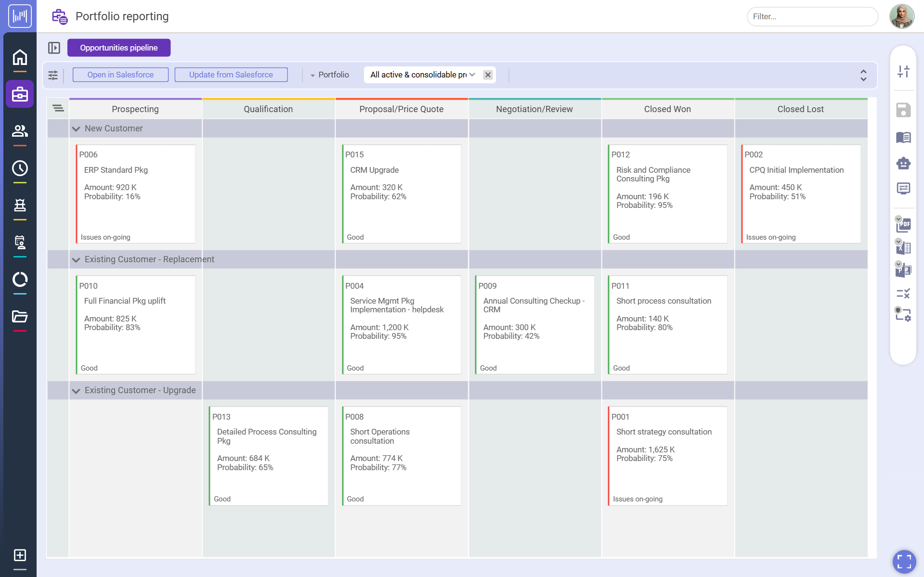The image size is (924, 577).
Task: Click Update from Salesforce
Action: coord(231,75)
